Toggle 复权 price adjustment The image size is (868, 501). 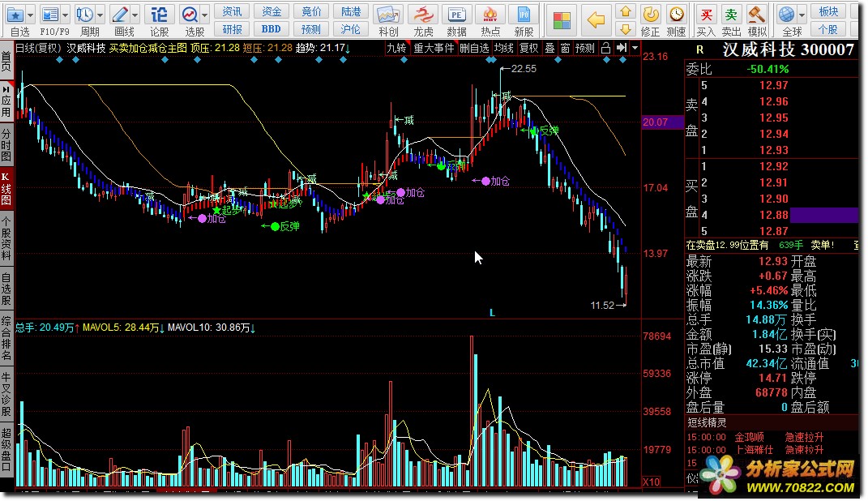[528, 48]
